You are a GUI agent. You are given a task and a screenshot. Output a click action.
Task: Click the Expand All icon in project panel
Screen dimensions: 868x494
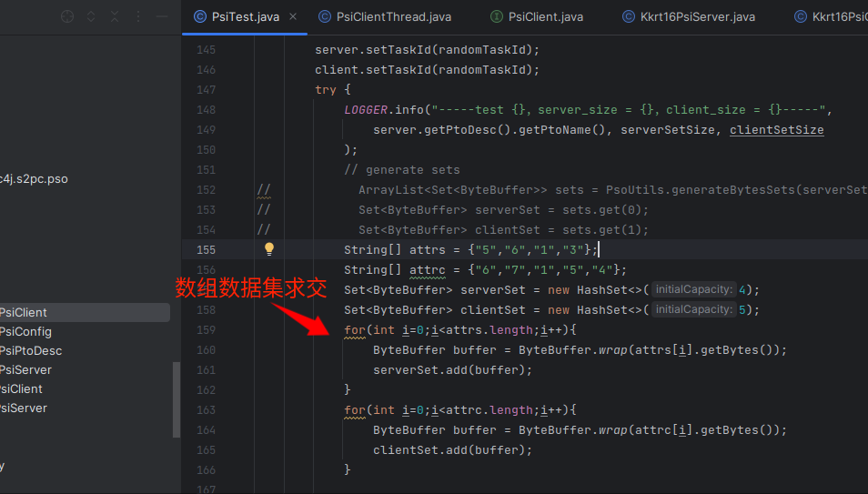(91, 16)
